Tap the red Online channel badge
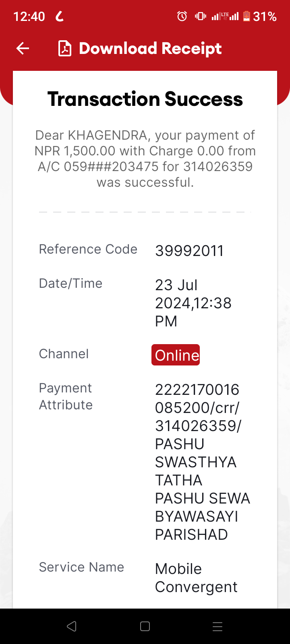Image resolution: width=290 pixels, height=644 pixels. point(176,355)
